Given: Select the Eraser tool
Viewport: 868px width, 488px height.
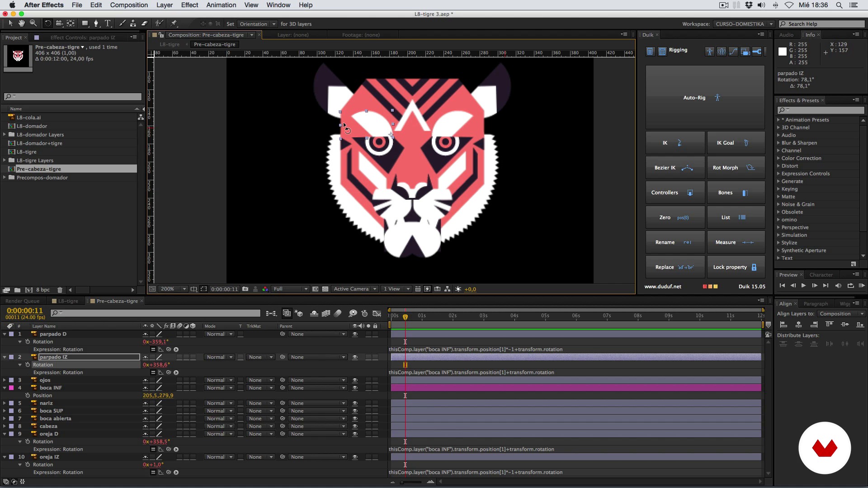Looking at the screenshot, I should (145, 23).
